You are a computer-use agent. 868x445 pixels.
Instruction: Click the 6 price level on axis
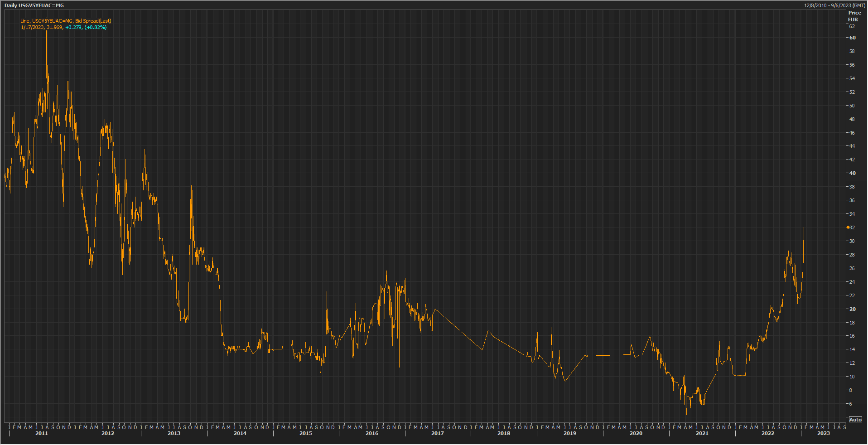coord(852,404)
